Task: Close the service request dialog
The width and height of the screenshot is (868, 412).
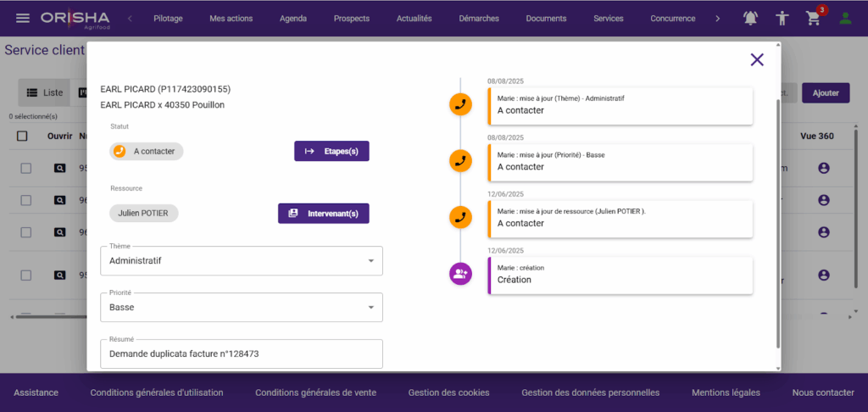Action: [757, 59]
